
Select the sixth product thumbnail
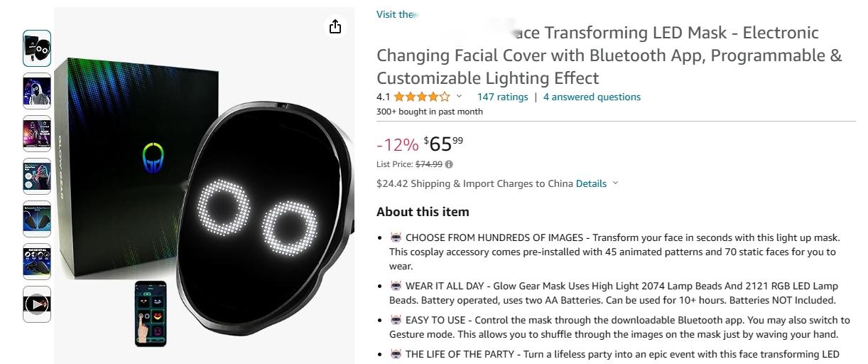(x=37, y=262)
